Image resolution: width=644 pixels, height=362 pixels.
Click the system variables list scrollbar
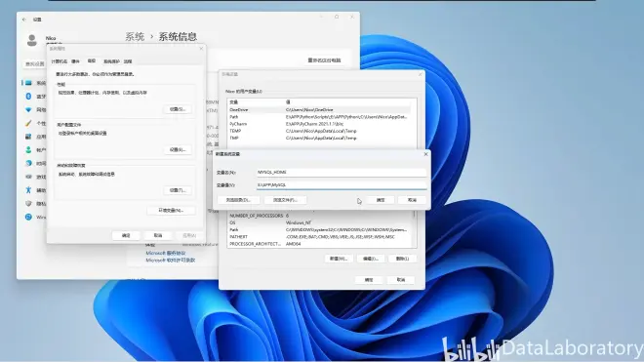coord(414,228)
